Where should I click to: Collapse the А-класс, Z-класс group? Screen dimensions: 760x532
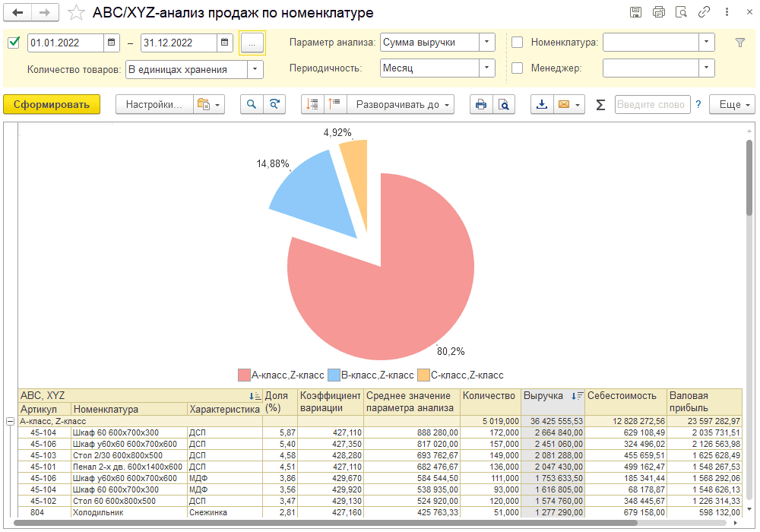[10, 422]
